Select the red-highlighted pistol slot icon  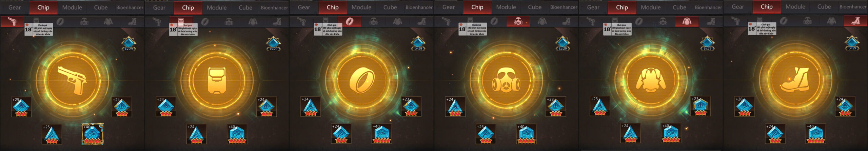12,22
